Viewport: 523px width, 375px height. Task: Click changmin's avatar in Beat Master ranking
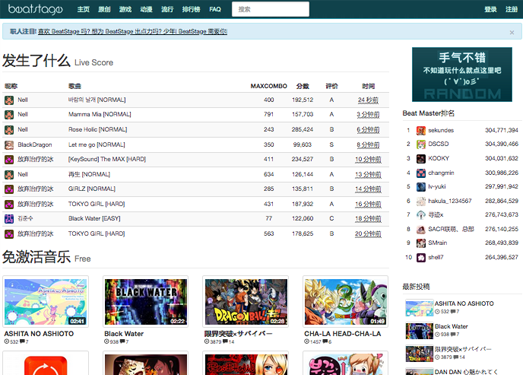pyautogui.click(x=421, y=173)
